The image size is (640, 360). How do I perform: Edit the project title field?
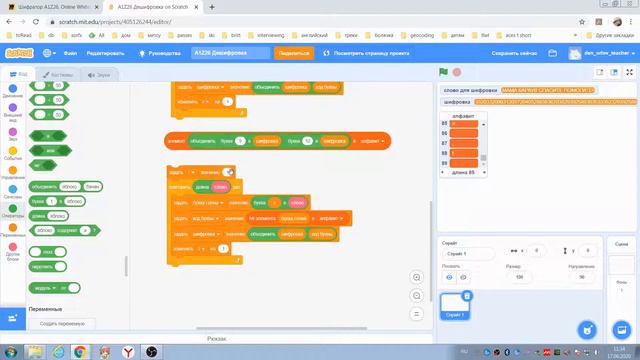231,53
